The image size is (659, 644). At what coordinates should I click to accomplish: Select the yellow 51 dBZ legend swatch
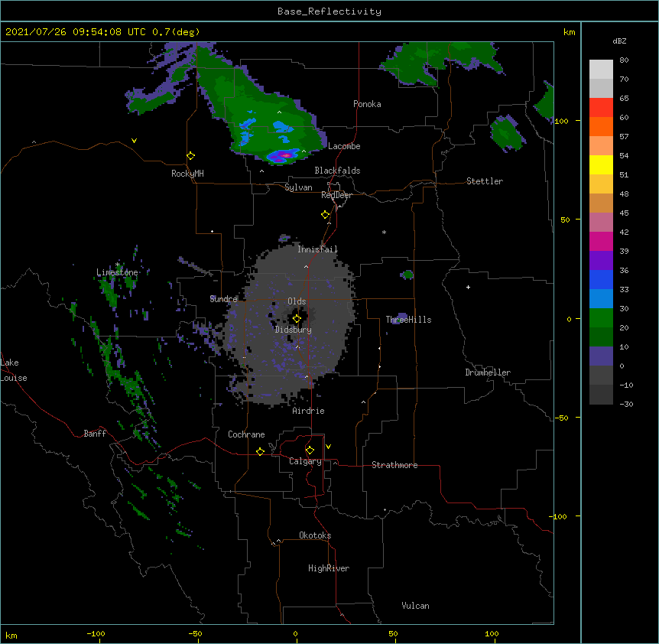(x=601, y=164)
